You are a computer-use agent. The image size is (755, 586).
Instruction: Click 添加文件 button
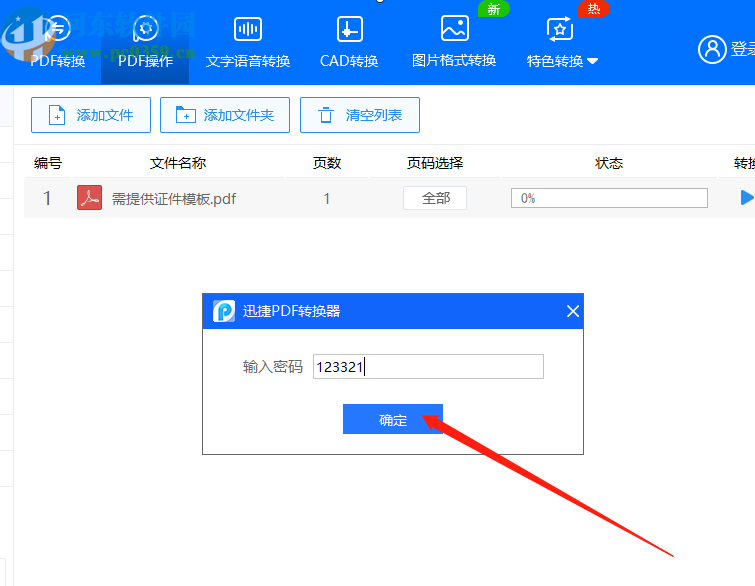pyautogui.click(x=91, y=115)
